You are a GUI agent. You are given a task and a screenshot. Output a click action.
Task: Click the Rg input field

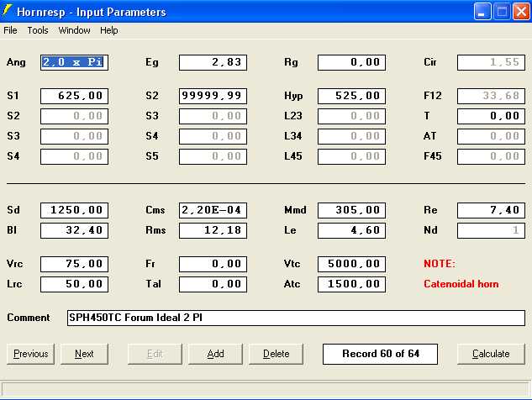pos(351,62)
